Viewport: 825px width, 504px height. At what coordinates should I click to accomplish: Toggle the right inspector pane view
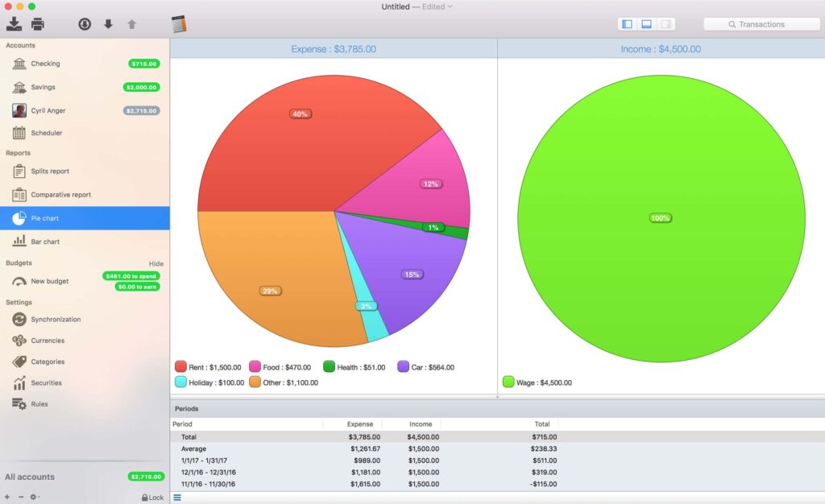pos(665,23)
